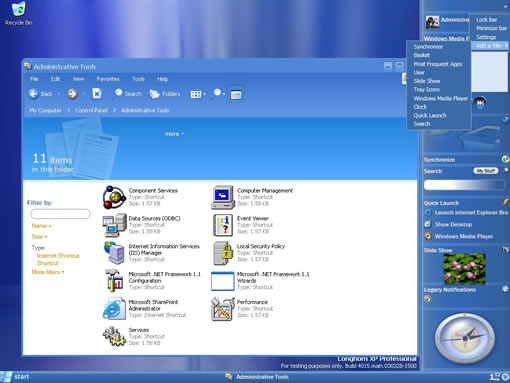Open the Tools menu

(x=138, y=79)
